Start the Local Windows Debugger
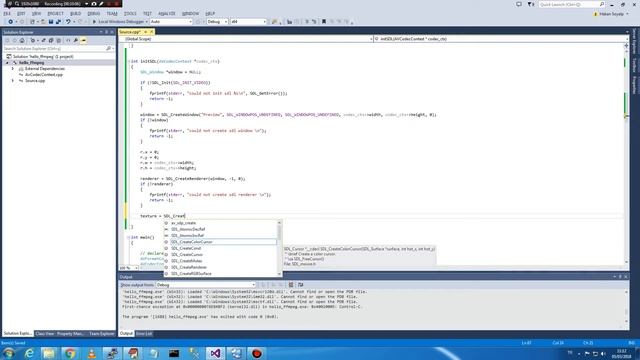The image size is (640, 360). pyautogui.click(x=119, y=22)
